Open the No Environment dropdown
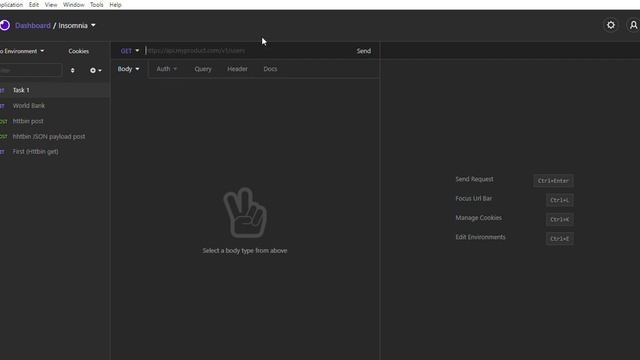The width and height of the screenshot is (640, 360). coord(22,51)
